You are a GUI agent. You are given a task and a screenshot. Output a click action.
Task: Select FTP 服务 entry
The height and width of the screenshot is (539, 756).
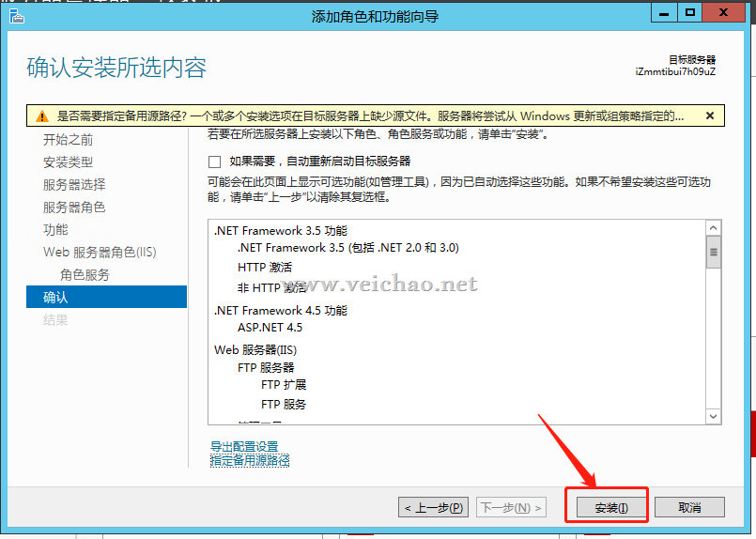click(284, 404)
